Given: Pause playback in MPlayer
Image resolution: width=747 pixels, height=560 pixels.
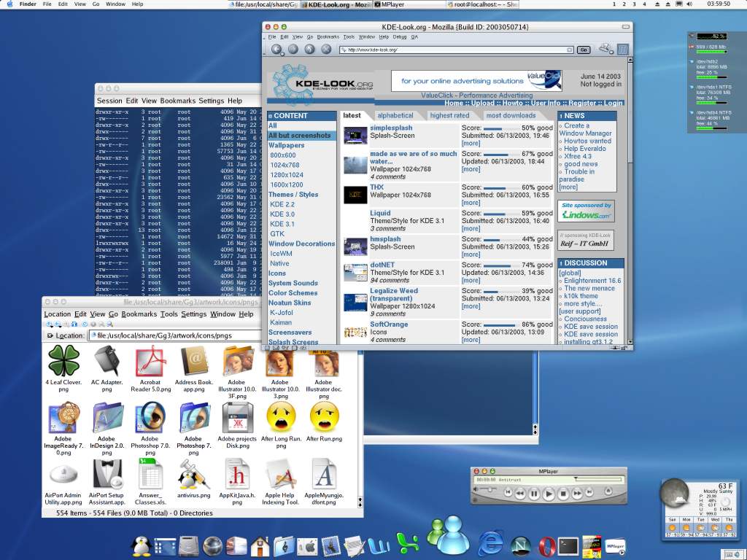Looking at the screenshot, I should (x=534, y=494).
